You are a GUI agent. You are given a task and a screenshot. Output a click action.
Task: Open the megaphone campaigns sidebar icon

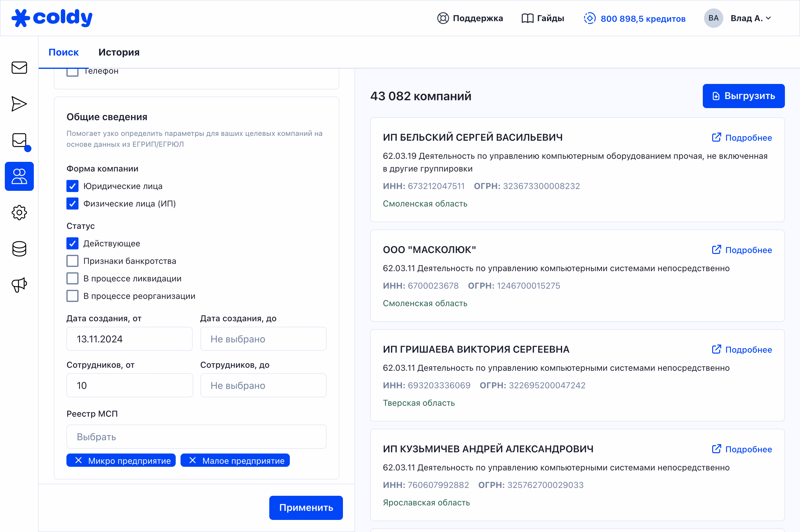click(19, 285)
